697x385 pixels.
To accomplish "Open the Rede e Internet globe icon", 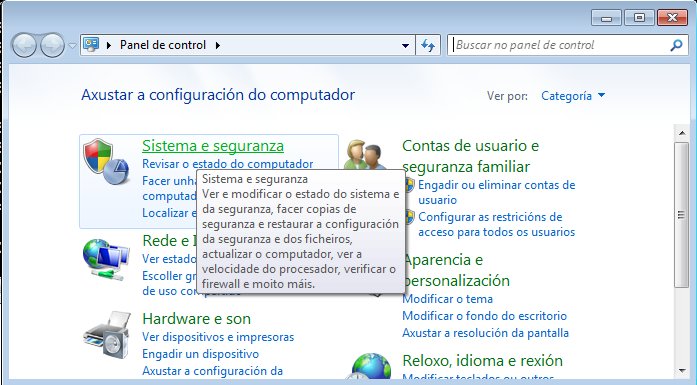I will pos(106,260).
